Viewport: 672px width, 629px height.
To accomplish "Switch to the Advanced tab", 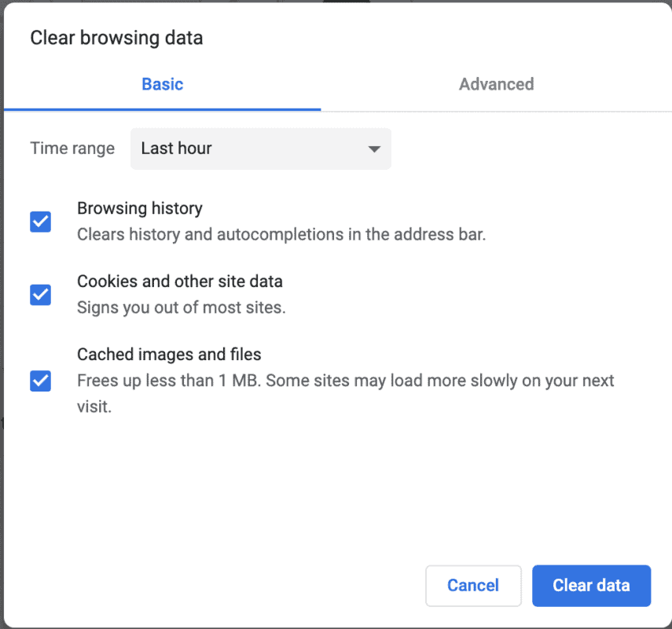I will pyautogui.click(x=496, y=84).
